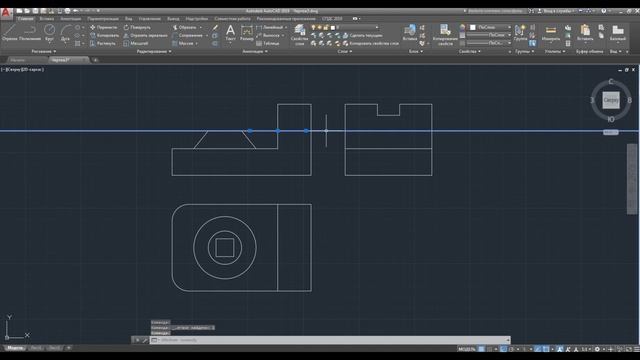Image resolution: width=640 pixels, height=360 pixels.
Task: Add a new drawing tab with plus
Action: (x=96, y=60)
